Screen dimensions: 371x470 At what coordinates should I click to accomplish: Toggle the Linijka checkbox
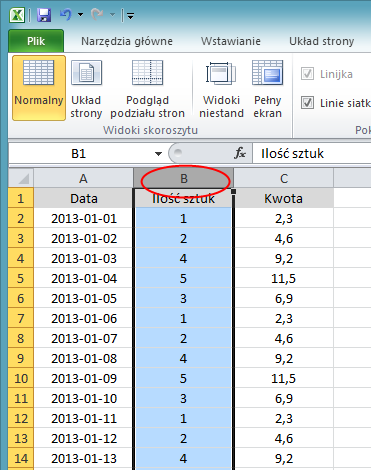pos(307,74)
